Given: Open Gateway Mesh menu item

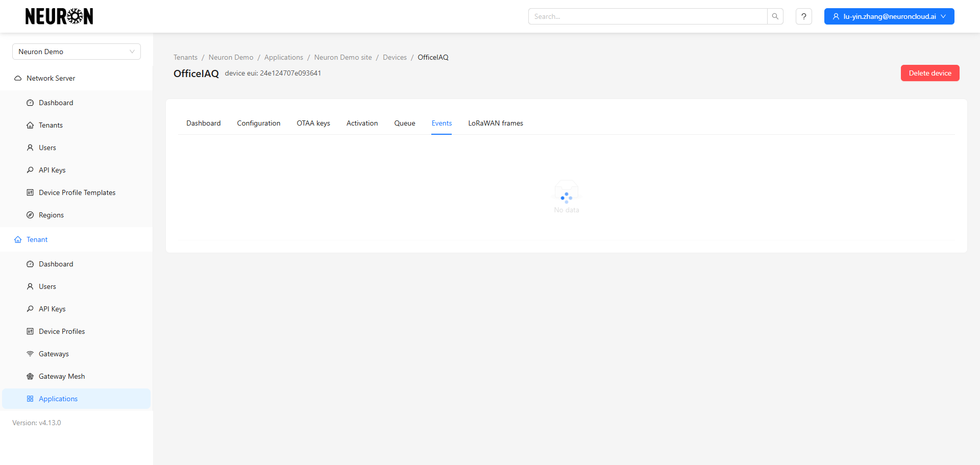Looking at the screenshot, I should point(77,376).
